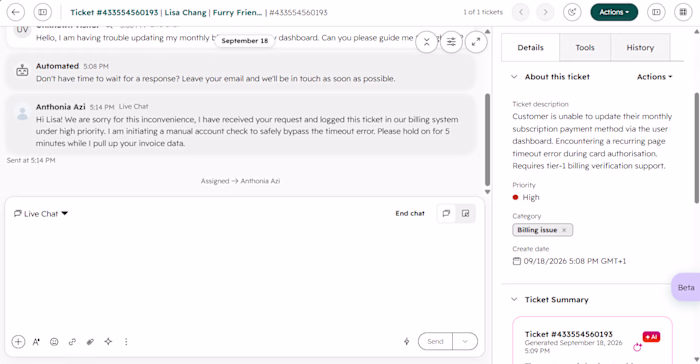Open the emoji picker icon
Viewport: 700px width, 364px height.
54,342
